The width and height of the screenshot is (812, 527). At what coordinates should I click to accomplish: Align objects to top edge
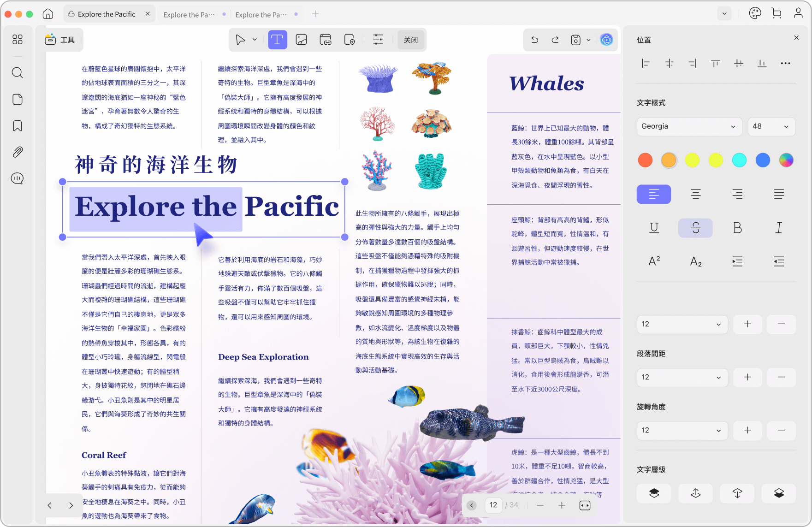(715, 63)
